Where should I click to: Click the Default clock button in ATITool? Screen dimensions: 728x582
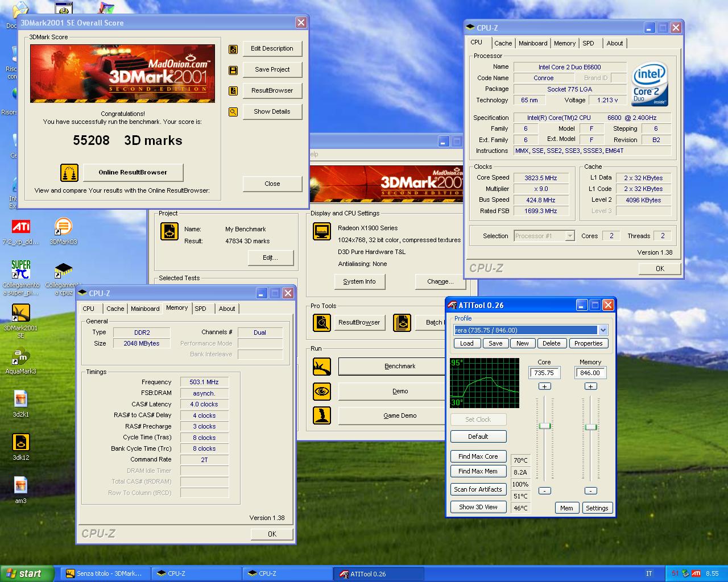tap(478, 436)
